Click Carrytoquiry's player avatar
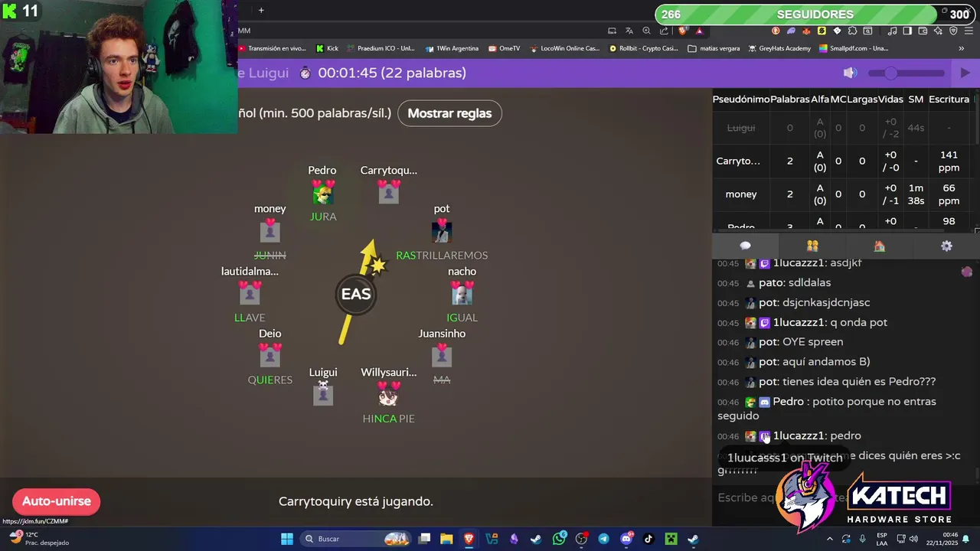The image size is (980, 551). (389, 193)
